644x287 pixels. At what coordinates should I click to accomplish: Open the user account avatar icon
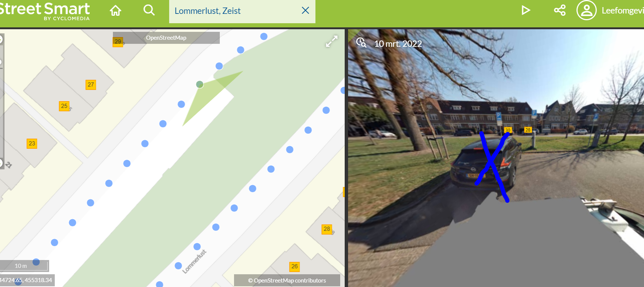click(586, 10)
